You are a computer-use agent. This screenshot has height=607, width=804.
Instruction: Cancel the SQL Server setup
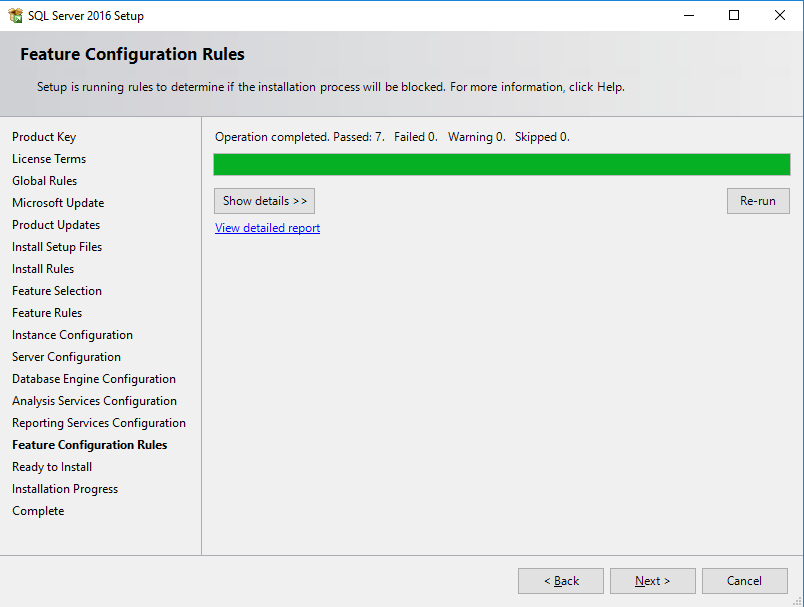(x=745, y=581)
